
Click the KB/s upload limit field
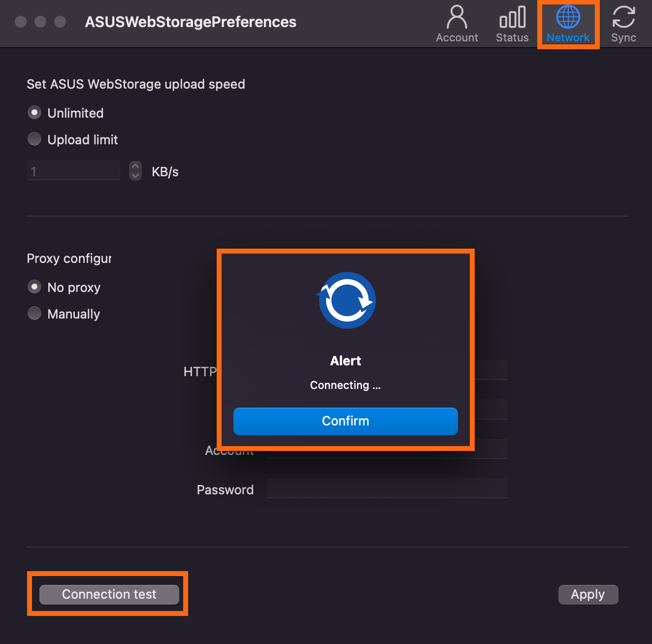[74, 171]
